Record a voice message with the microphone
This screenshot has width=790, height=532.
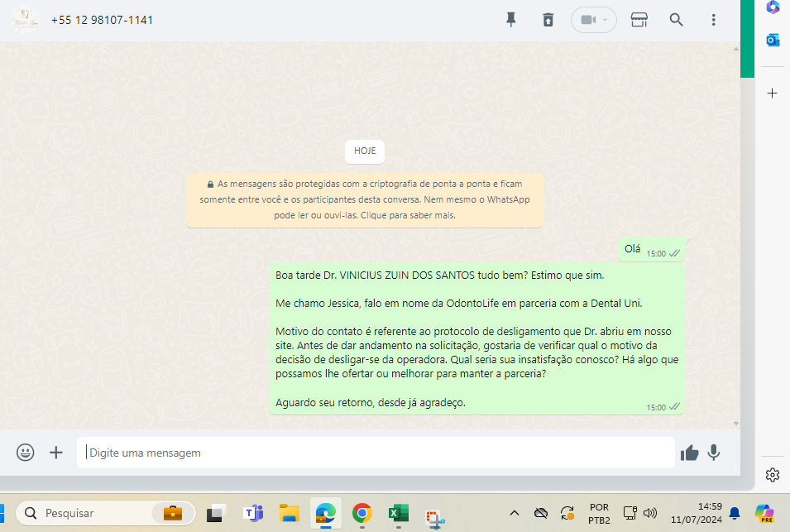pos(713,453)
